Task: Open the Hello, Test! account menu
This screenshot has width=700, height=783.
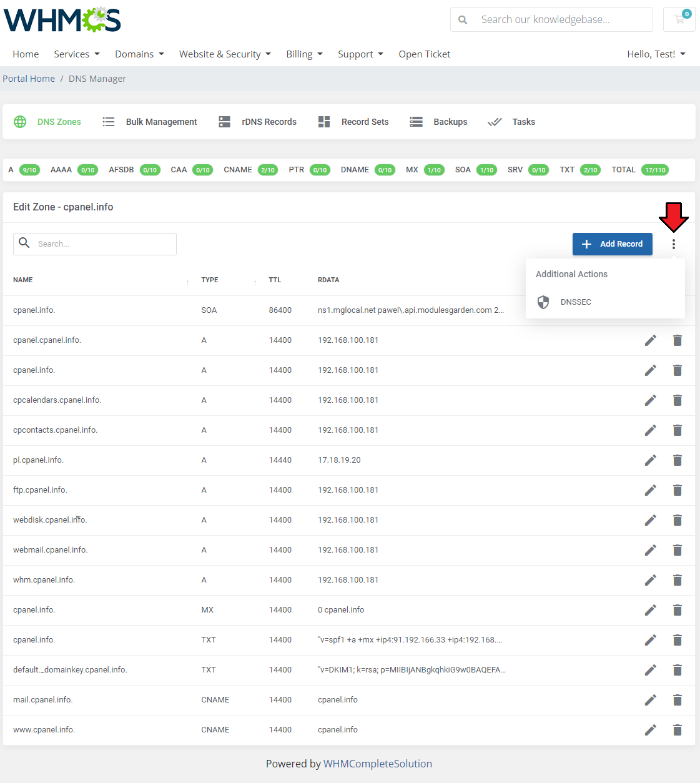Action: tap(656, 54)
